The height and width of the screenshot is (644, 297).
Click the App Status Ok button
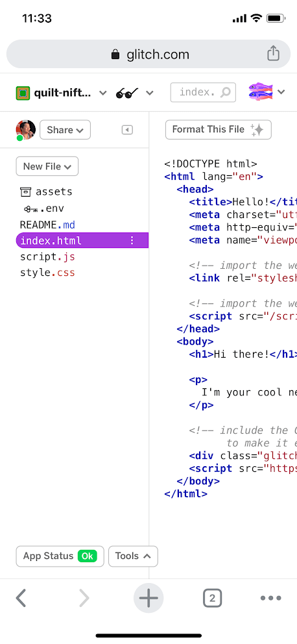(60, 556)
